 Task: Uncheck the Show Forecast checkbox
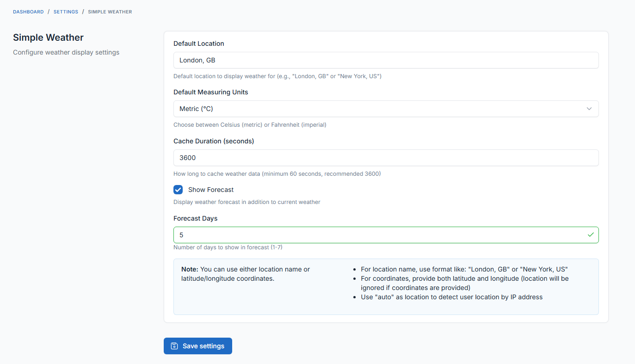tap(178, 190)
